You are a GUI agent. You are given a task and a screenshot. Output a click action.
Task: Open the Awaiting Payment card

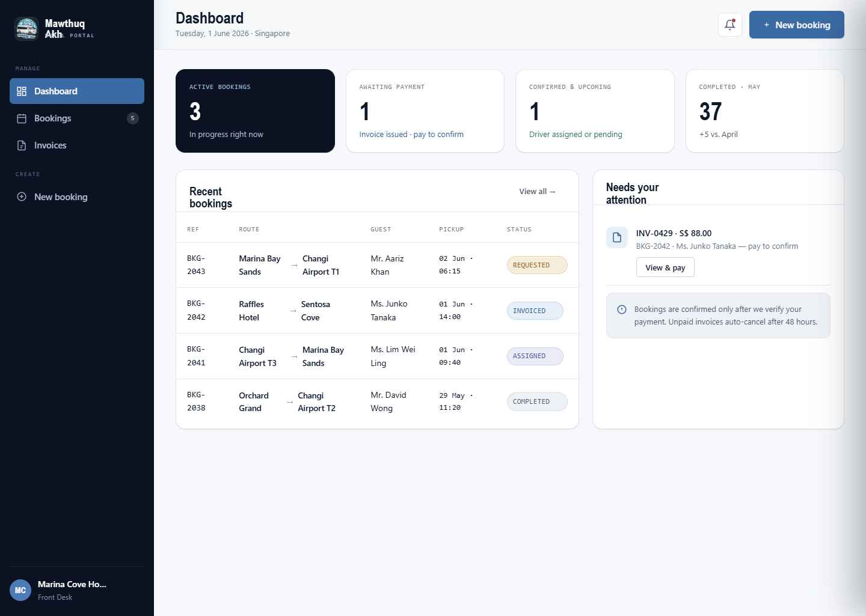point(425,111)
